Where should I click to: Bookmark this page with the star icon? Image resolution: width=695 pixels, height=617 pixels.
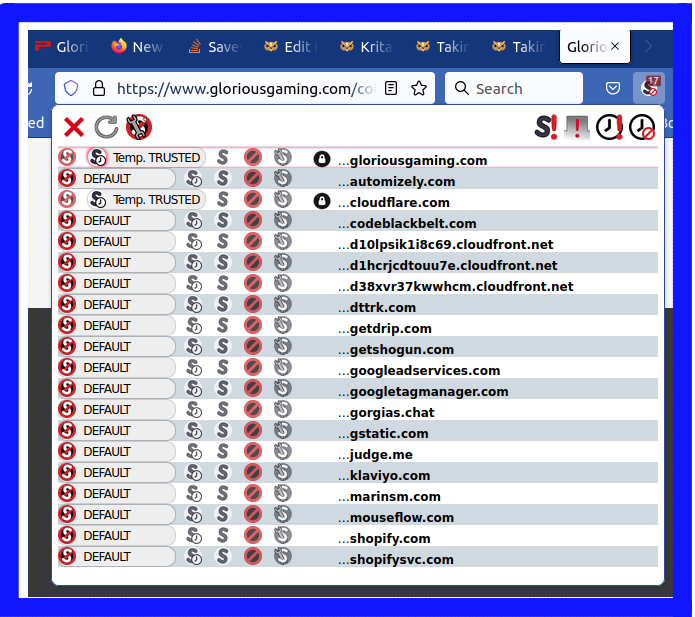pos(418,88)
